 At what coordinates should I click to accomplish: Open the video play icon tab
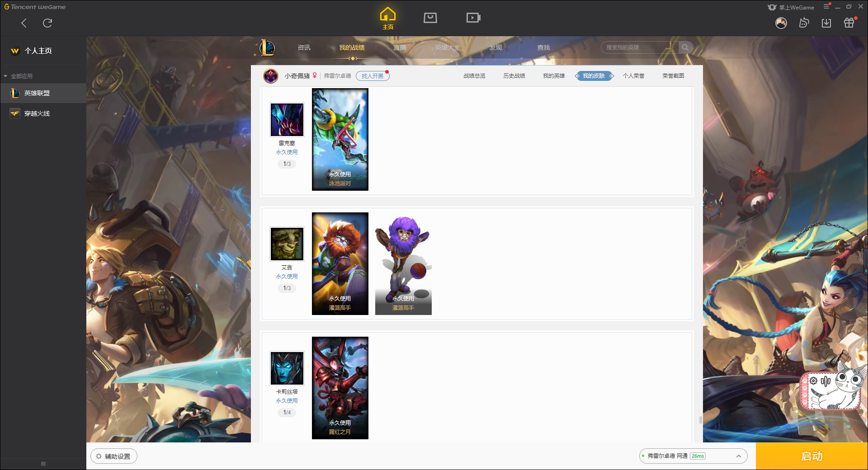[473, 18]
